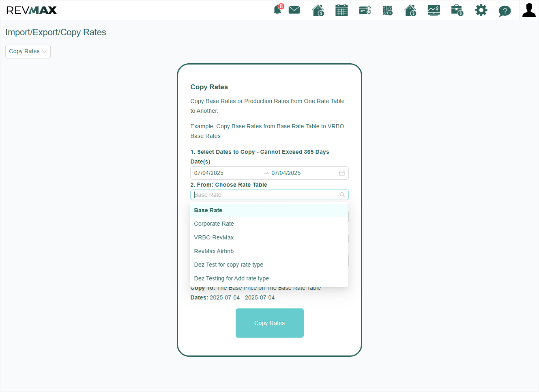Click the teal Copy Rates button
Viewport: 539px width, 392px height.
pos(270,323)
